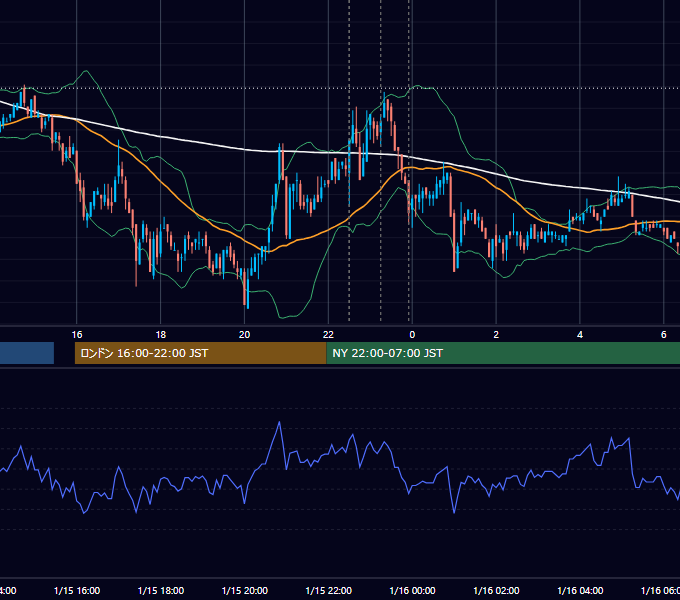Click the '1/16 00:00' date label
Viewport: 680px width, 600px height.
(412, 590)
